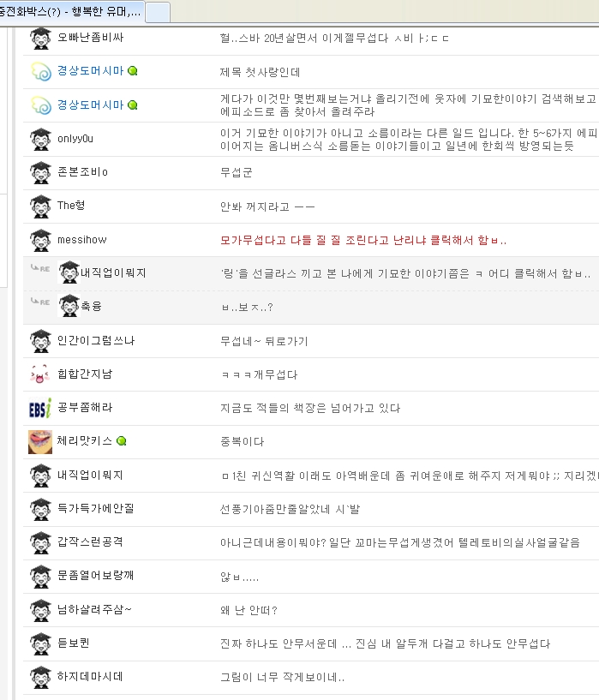Click the pink face avatar of 힘합간지남

click(x=40, y=374)
